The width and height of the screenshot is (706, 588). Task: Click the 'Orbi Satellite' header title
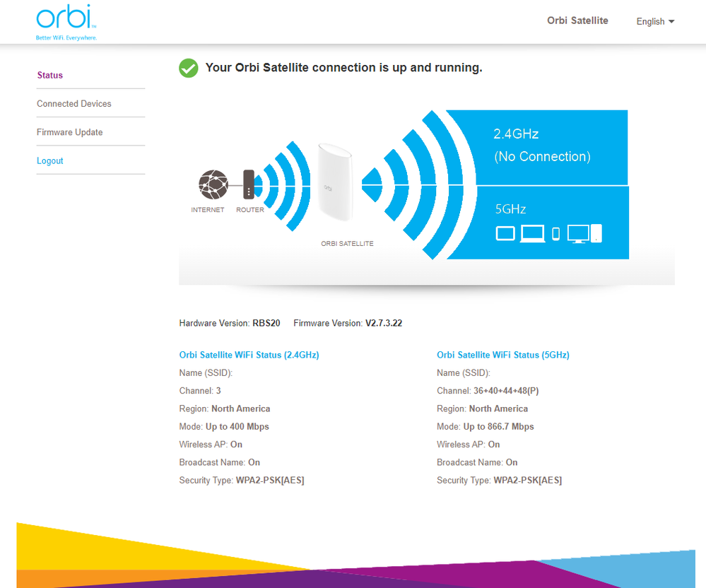click(577, 20)
